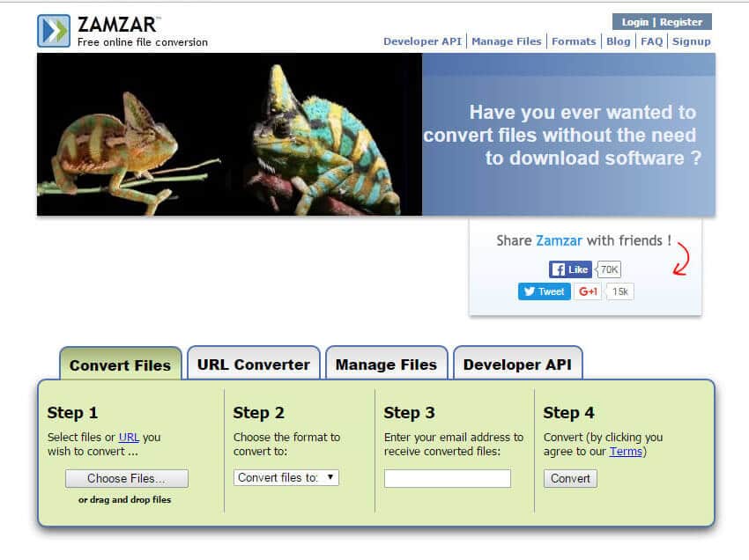
Task: Click the Login link at top
Action: coord(634,22)
